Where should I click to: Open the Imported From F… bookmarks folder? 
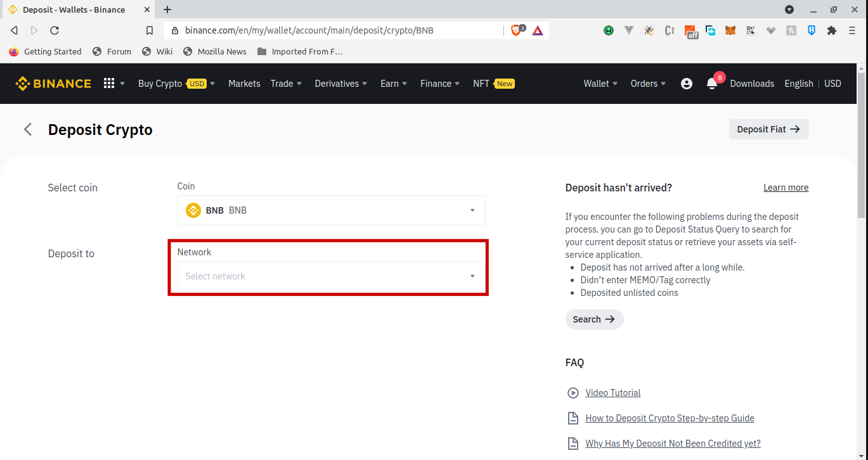[300, 51]
